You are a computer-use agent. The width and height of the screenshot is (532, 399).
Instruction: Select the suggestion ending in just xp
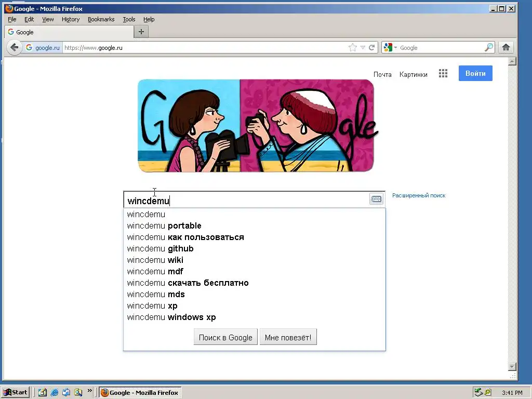pyautogui.click(x=255, y=305)
